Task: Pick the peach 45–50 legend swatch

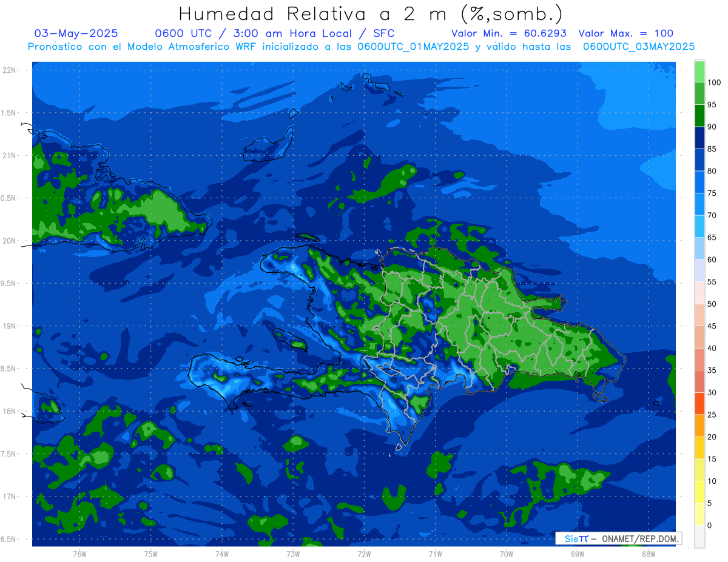Action: tap(699, 315)
